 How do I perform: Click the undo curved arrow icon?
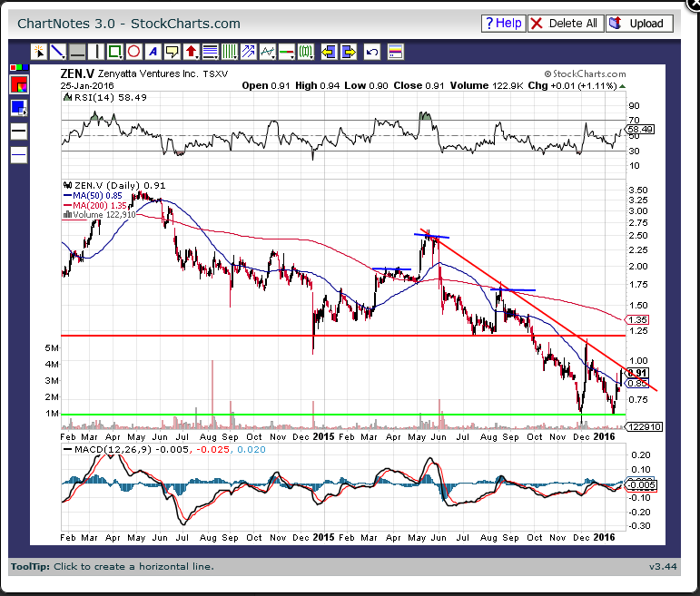click(371, 52)
